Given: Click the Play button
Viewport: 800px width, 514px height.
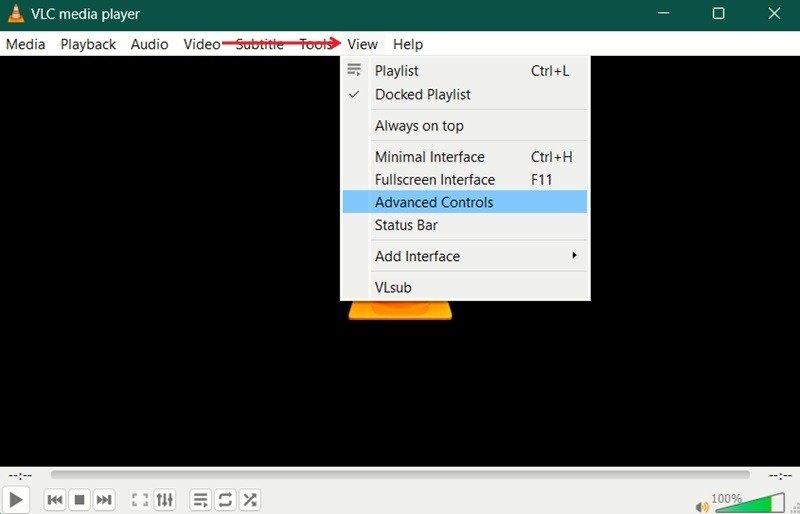Looking at the screenshot, I should 16,500.
